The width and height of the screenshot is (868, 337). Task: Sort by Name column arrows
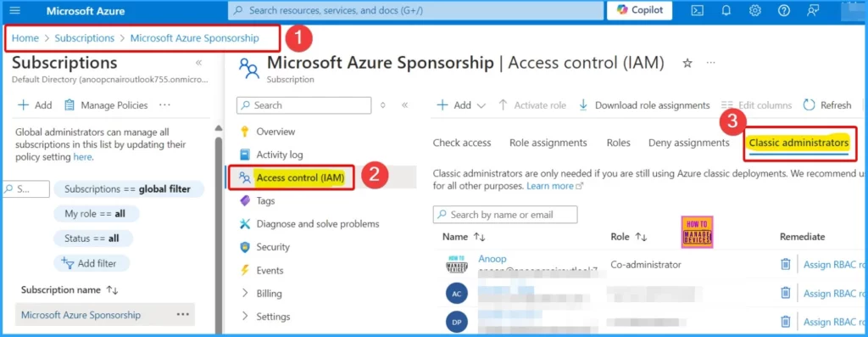(x=480, y=237)
